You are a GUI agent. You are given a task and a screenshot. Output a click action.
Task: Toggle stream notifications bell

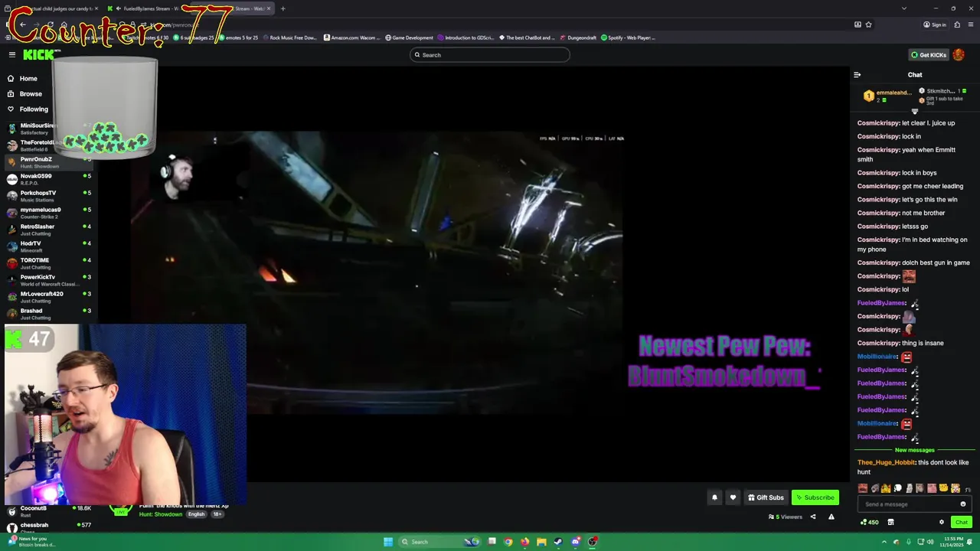tap(714, 497)
